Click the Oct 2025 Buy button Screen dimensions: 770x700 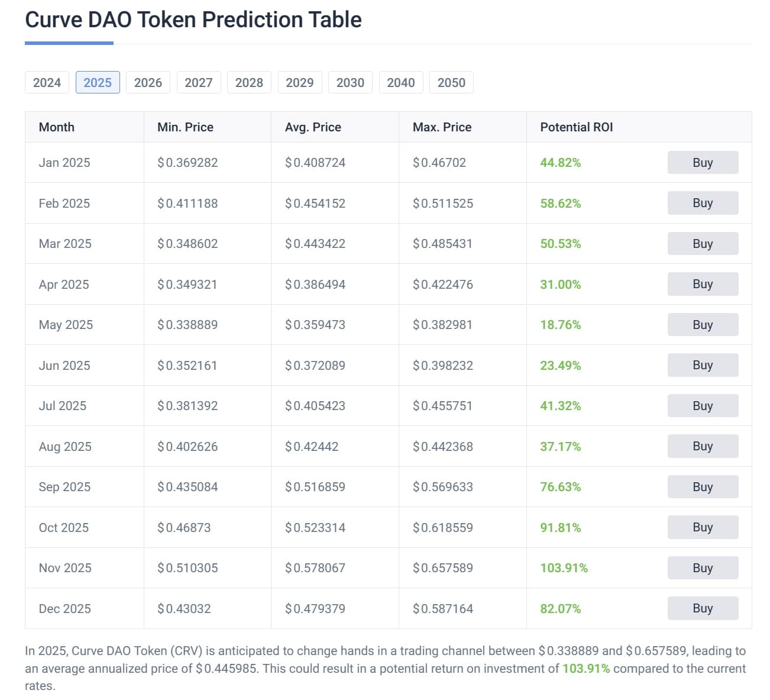703,527
